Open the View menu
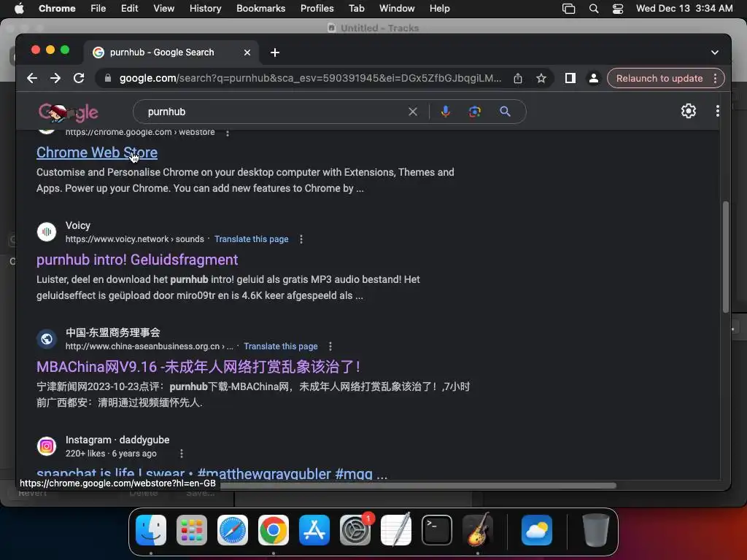This screenshot has height=560, width=747. tap(163, 9)
